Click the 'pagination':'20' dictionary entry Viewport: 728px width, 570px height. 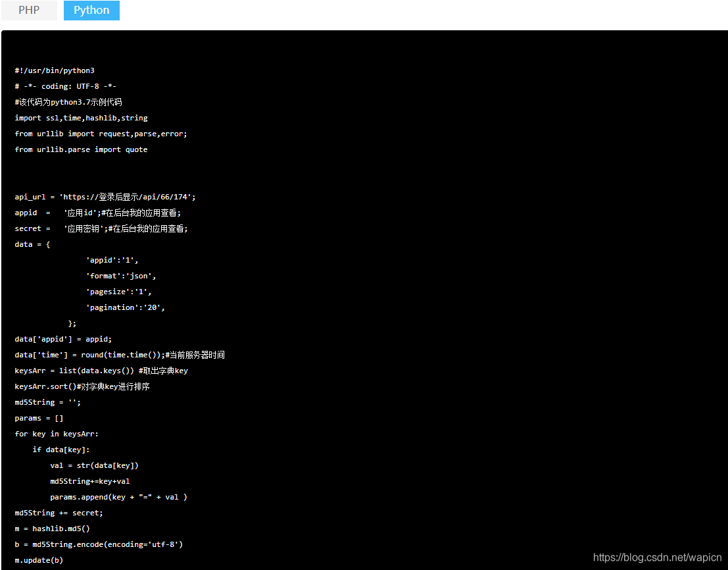(x=126, y=307)
